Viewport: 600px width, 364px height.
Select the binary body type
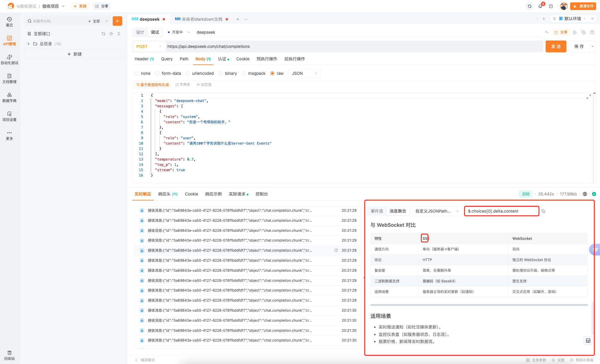point(227,73)
